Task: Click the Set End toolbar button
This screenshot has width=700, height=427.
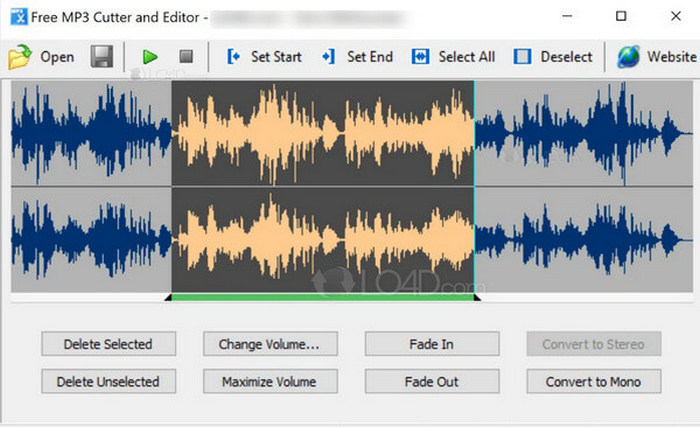Action: click(357, 57)
